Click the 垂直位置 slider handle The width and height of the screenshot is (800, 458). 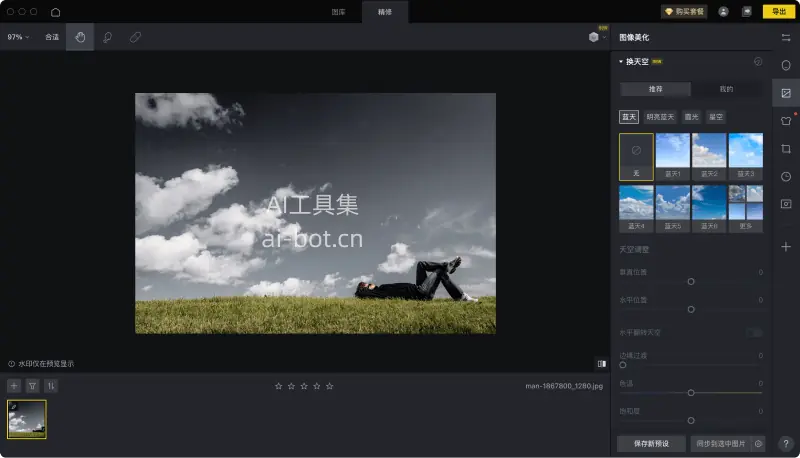[691, 282]
